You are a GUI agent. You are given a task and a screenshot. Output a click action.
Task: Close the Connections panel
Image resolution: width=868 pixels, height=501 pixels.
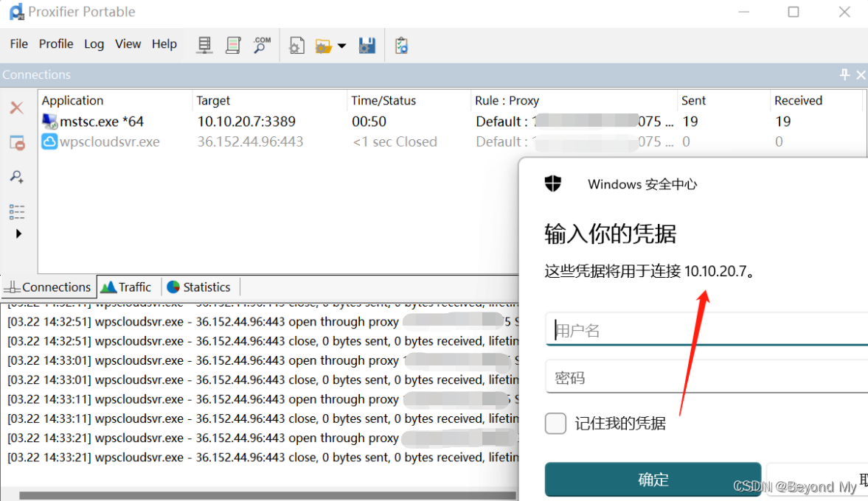pos(861,74)
